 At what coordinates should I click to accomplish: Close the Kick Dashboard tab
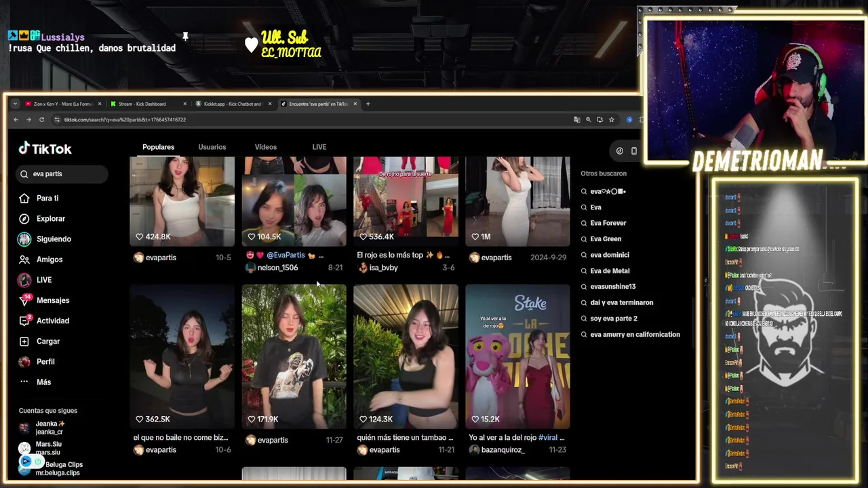coord(184,104)
